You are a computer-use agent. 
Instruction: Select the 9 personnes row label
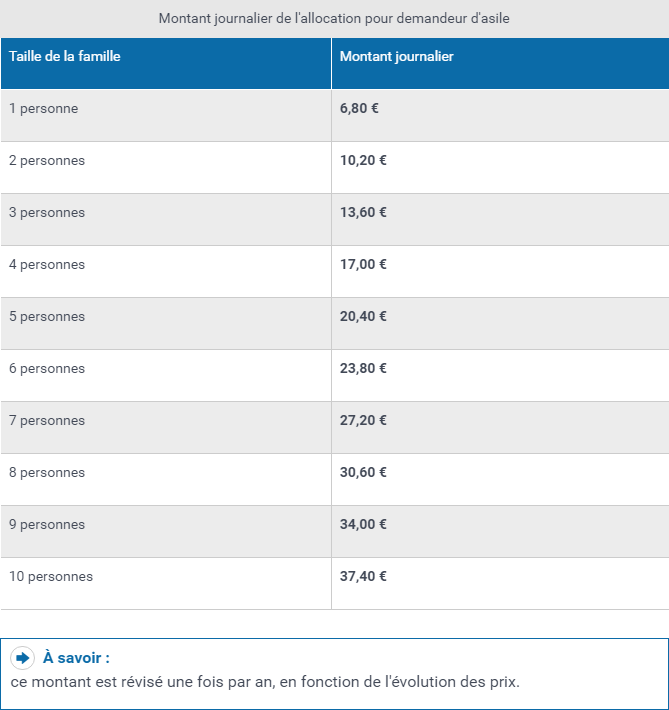coord(47,525)
